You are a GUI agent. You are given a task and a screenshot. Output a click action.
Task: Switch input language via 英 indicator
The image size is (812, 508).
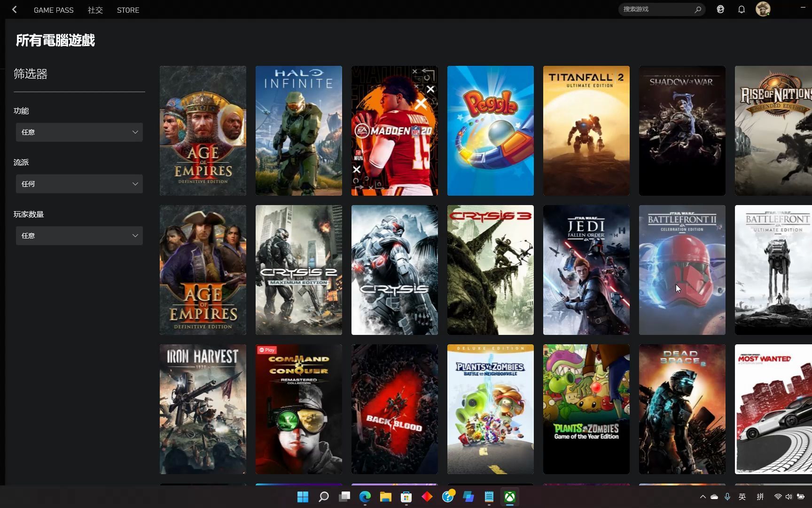pyautogui.click(x=742, y=497)
